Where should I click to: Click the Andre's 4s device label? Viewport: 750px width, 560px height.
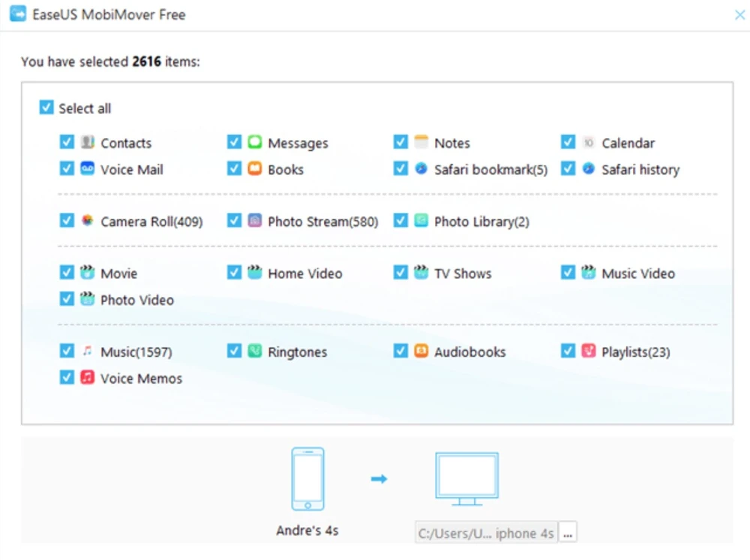point(307,530)
